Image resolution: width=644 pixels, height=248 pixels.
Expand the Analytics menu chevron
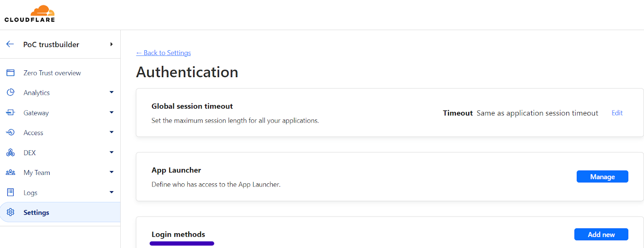pos(111,92)
